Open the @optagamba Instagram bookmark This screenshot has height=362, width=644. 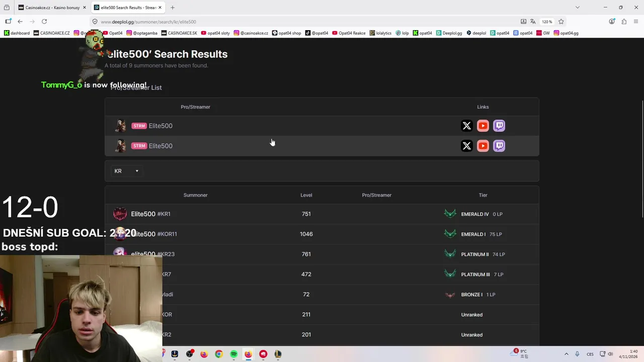[142, 33]
